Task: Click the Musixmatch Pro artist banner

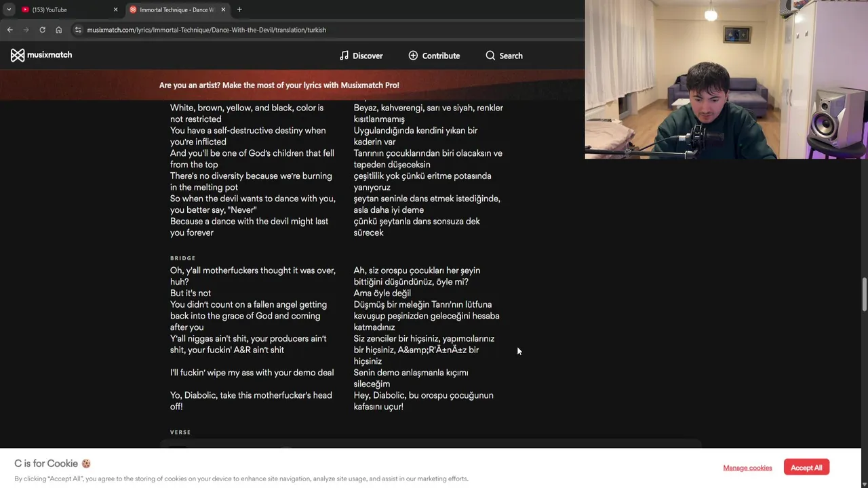Action: (x=279, y=85)
